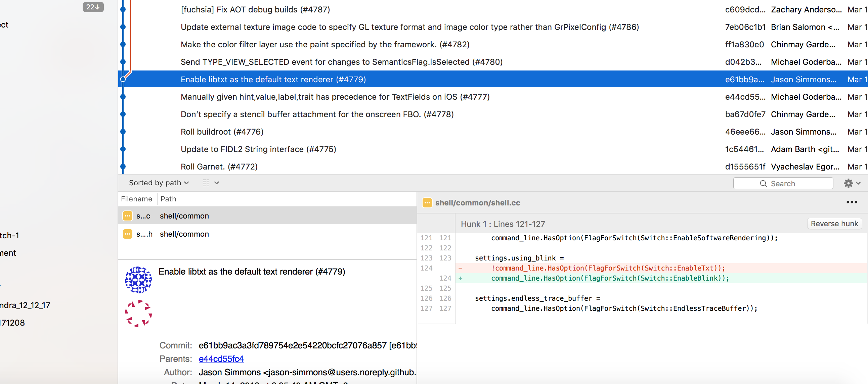Select the Roll Garnet (#4772) commit
Viewport: 868px width, 384px height.
click(x=219, y=167)
